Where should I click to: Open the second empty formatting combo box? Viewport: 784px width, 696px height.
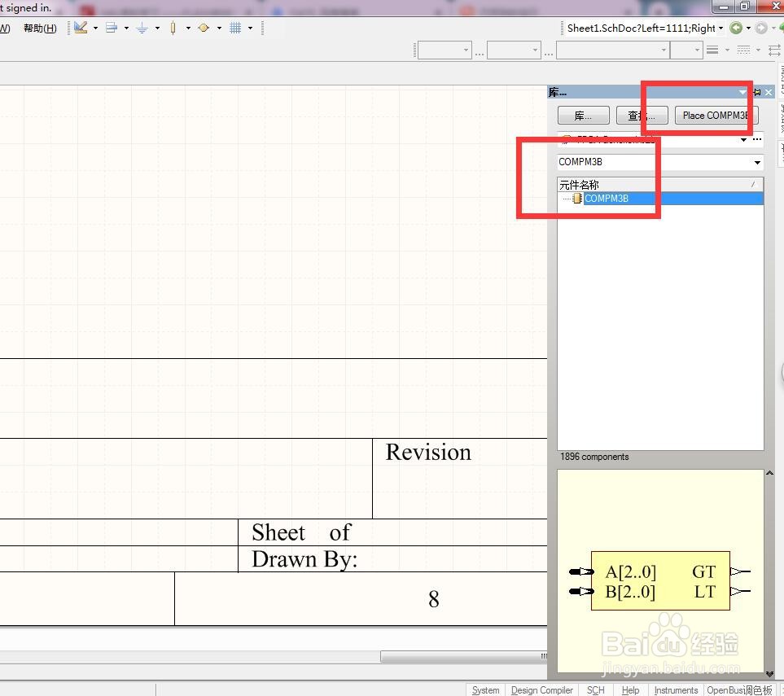point(514,50)
